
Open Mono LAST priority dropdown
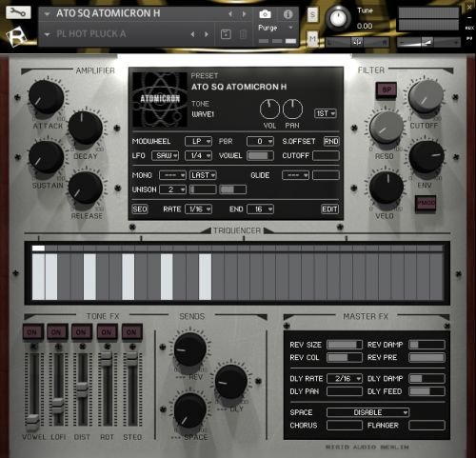coord(203,175)
